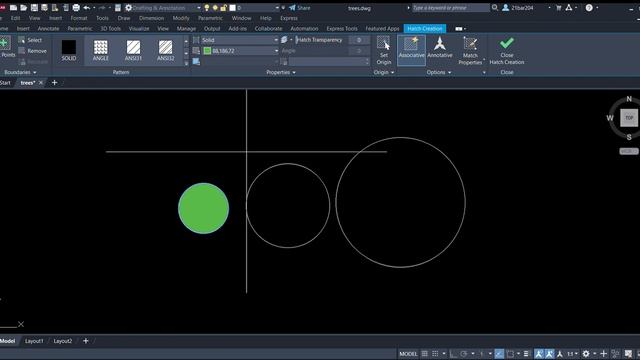Switch to the Annotate ribbon tab

[48, 29]
